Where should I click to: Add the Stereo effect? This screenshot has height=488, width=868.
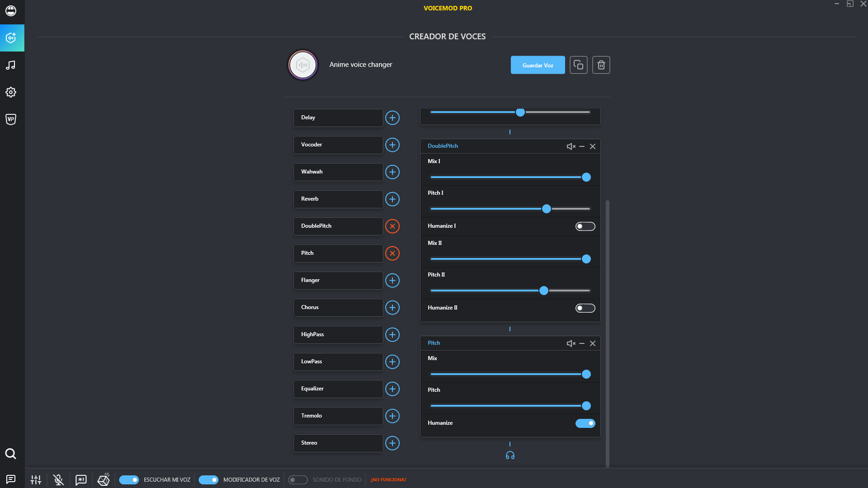click(392, 443)
